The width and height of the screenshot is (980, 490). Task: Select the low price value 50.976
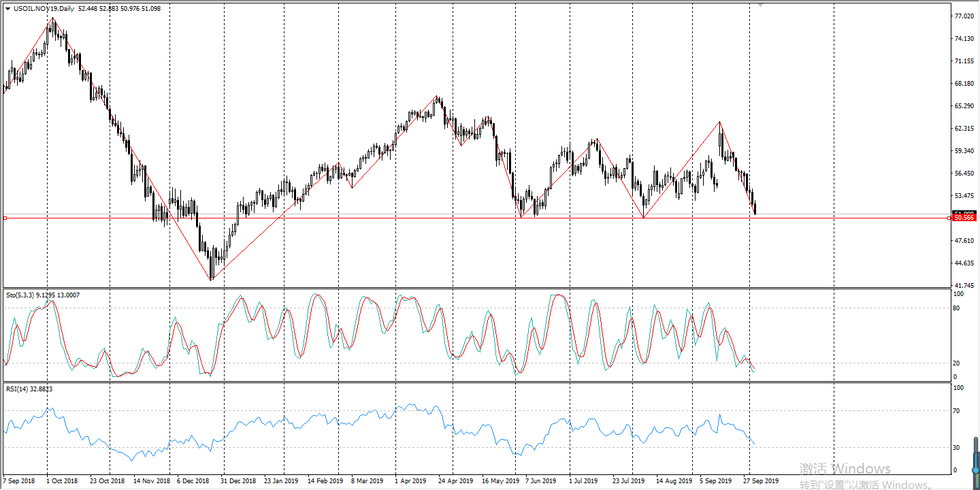[131, 9]
